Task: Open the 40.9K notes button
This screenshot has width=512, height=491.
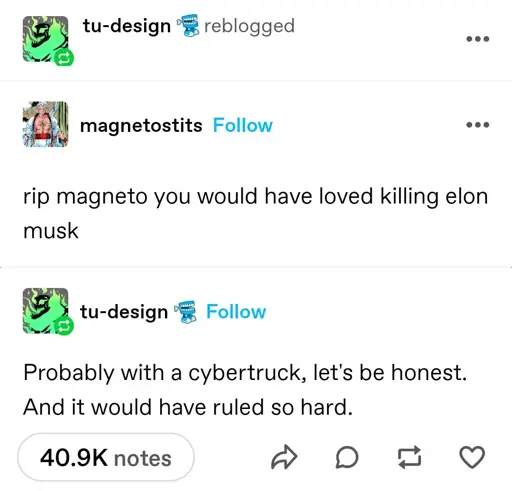Action: point(106,457)
